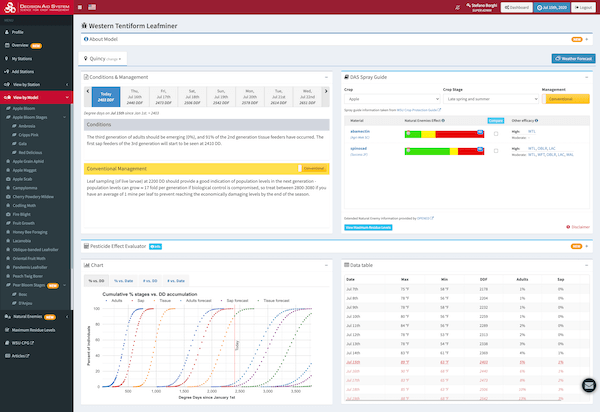
Task: Open the Crop Stage dropdown
Action: [492, 99]
